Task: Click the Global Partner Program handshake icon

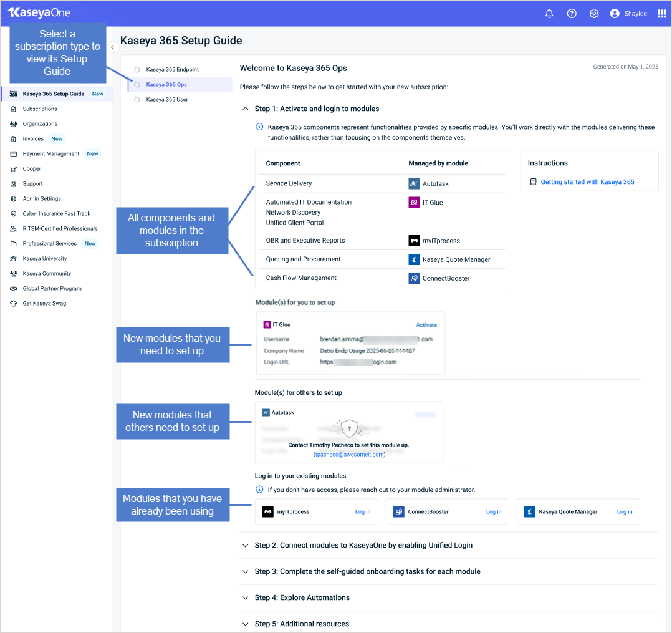Action: pos(13,289)
